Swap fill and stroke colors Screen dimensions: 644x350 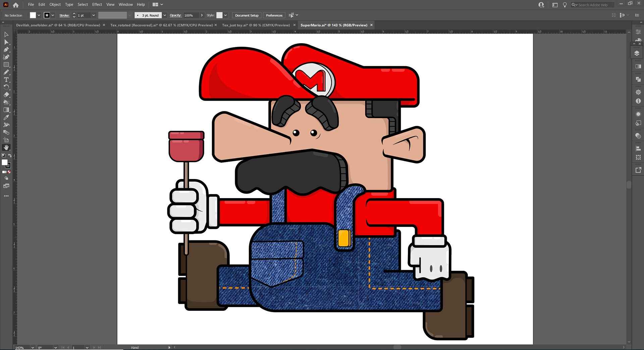(x=10, y=156)
